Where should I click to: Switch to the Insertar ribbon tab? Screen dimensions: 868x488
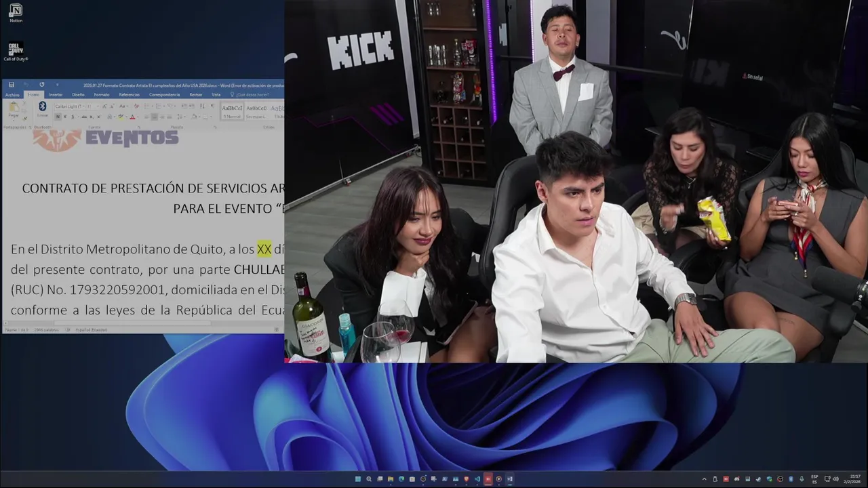coord(56,95)
